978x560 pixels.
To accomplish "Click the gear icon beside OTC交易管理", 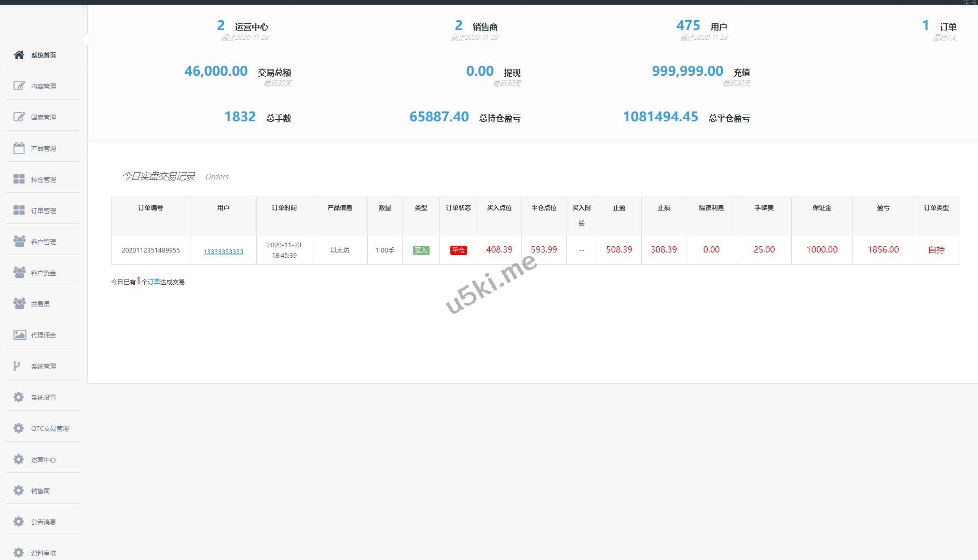I will pyautogui.click(x=19, y=428).
